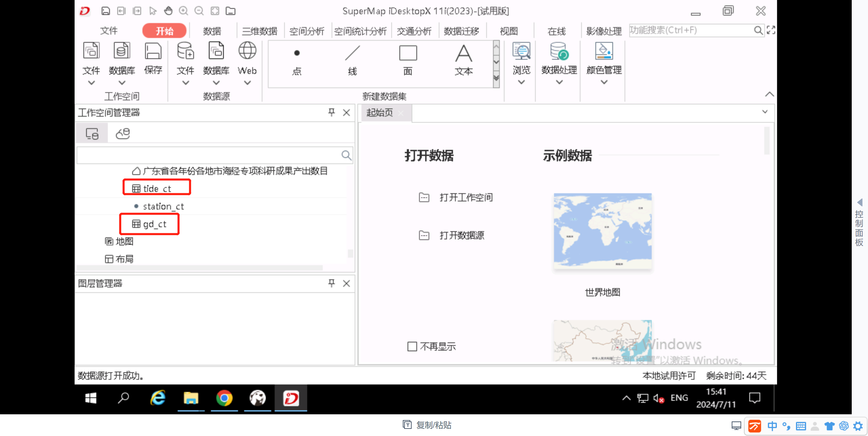The height and width of the screenshot is (436, 868).
Task: Click the pan hand tool in title bar
Action: click(168, 11)
